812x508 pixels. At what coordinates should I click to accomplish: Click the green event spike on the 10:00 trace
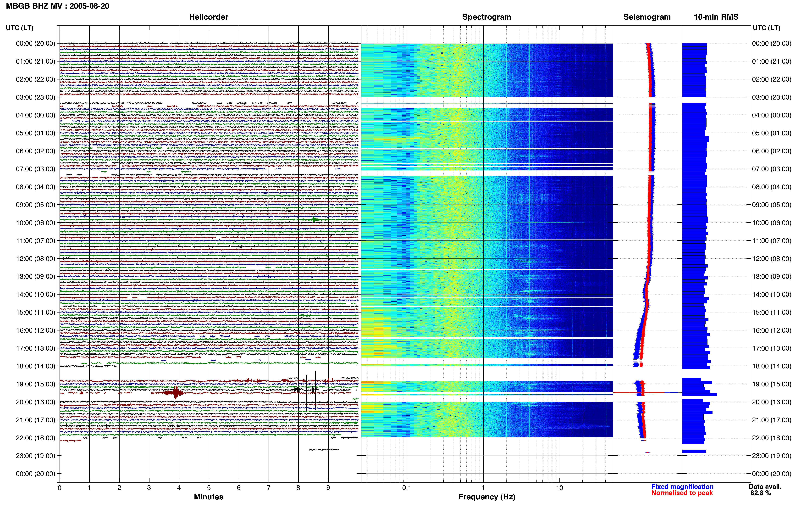314,220
